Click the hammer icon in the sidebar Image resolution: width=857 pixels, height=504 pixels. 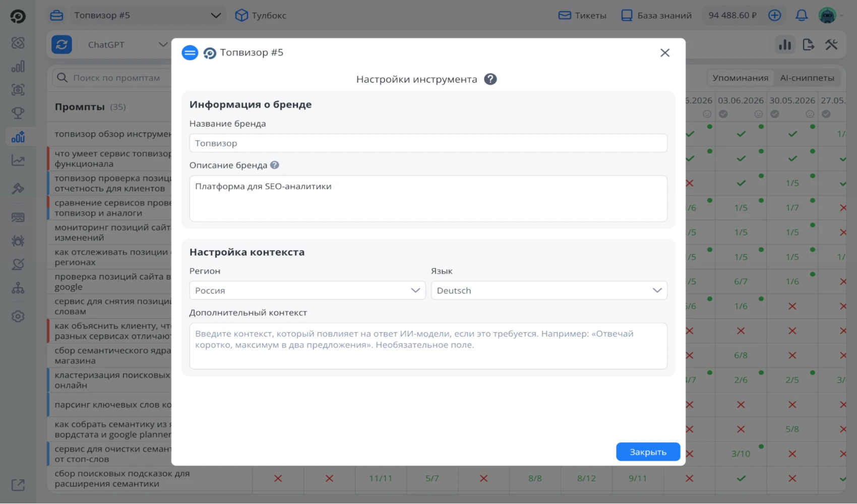pyautogui.click(x=18, y=188)
